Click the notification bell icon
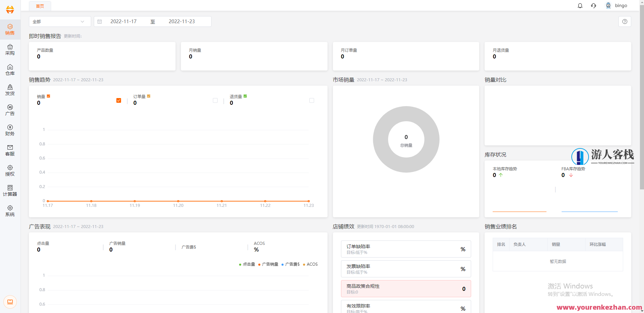This screenshot has height=313, width=644. pos(580,5)
